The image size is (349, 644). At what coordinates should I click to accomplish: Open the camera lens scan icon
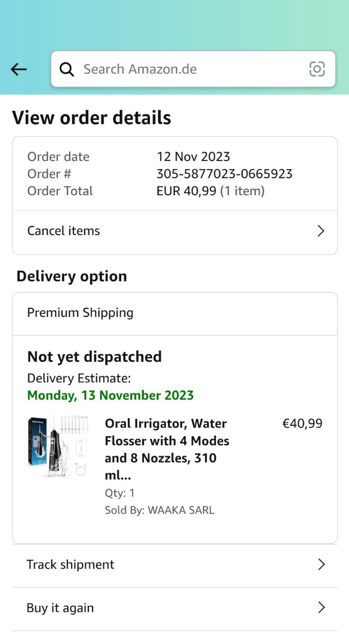click(x=317, y=69)
